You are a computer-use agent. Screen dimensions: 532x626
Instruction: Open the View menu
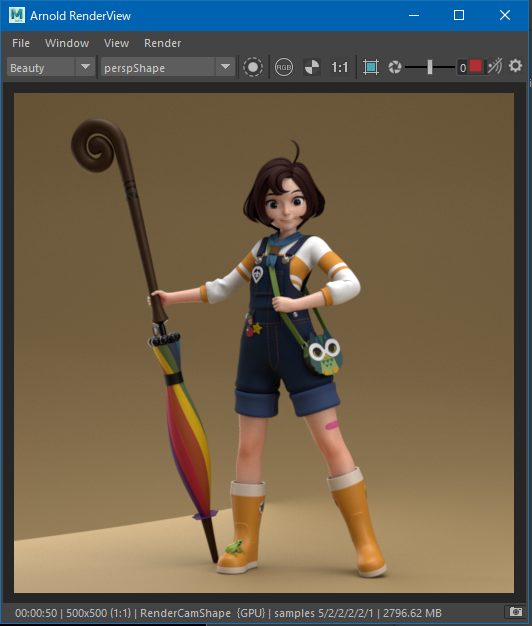116,43
